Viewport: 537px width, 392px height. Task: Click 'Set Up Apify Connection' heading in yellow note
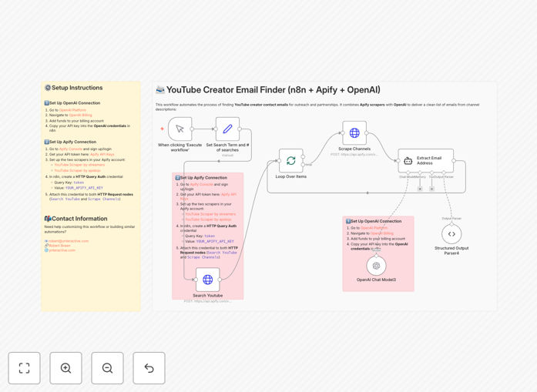(72, 142)
